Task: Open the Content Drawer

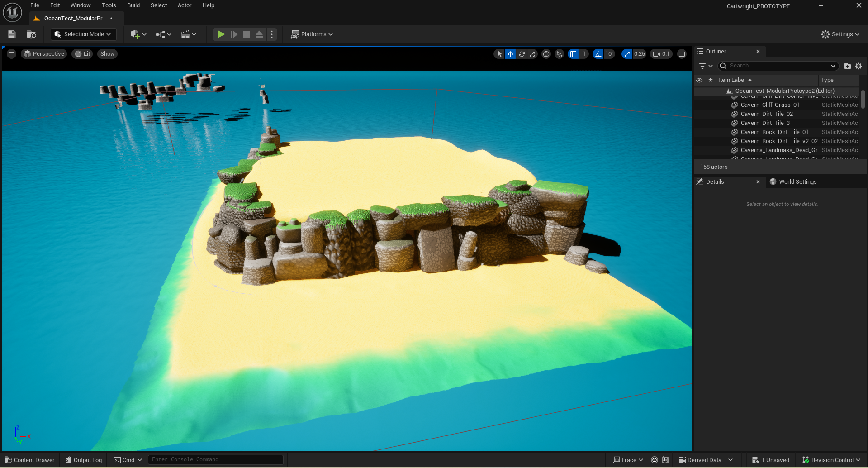Action: click(30, 460)
